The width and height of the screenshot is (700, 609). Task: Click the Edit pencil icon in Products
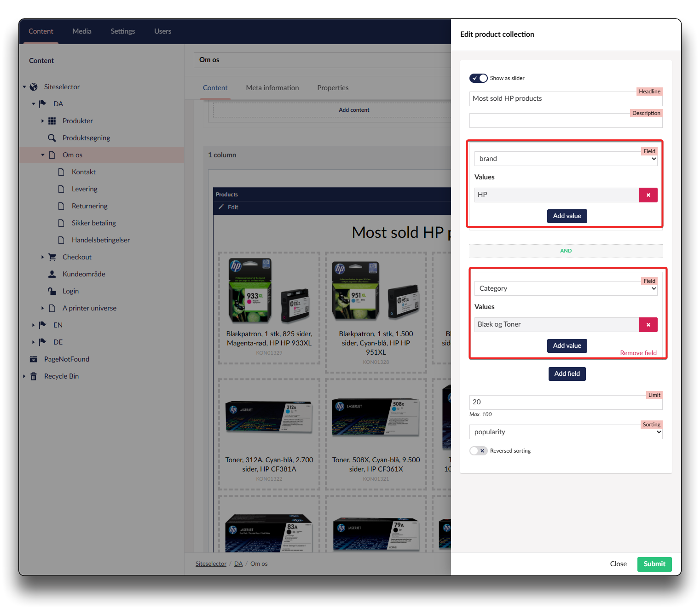pos(221,207)
